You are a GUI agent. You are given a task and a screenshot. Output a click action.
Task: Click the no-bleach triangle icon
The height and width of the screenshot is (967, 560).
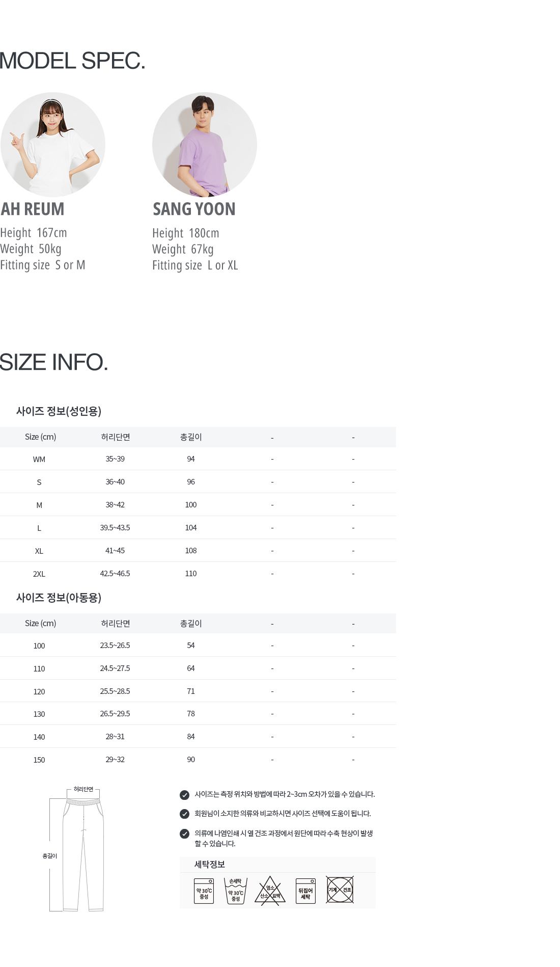coord(270,891)
